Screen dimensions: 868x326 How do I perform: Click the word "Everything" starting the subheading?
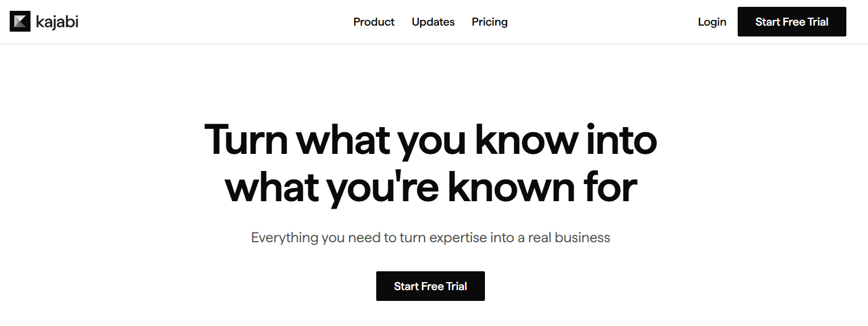pos(285,238)
